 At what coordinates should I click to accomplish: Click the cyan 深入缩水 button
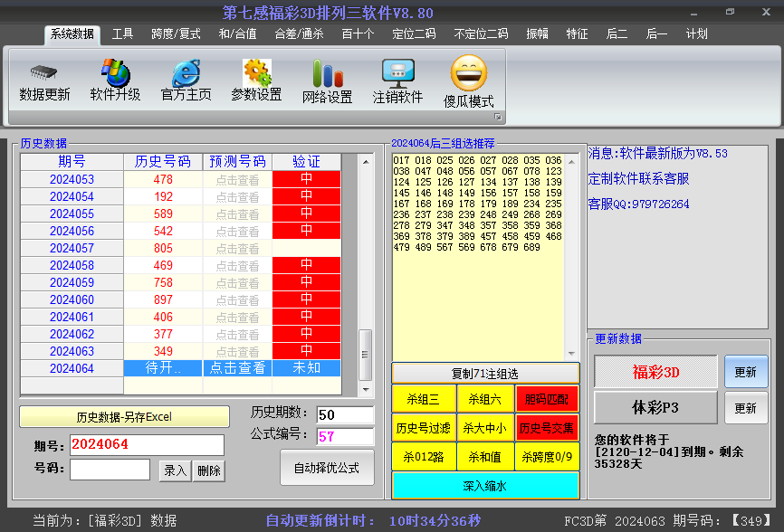tap(485, 486)
